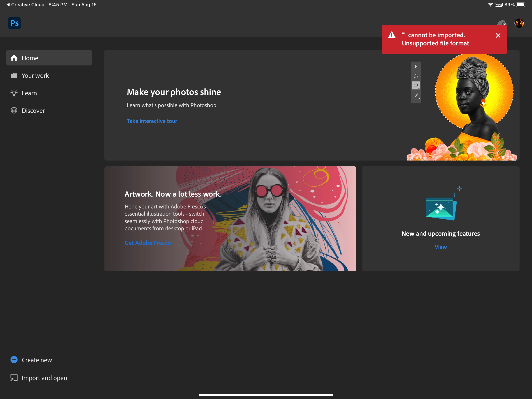Return to Creative Cloud app
This screenshot has width=532, height=399.
(x=25, y=4)
